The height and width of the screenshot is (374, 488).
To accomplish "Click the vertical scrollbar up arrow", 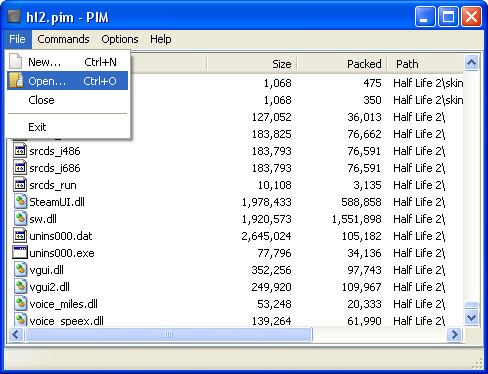I will 471,62.
